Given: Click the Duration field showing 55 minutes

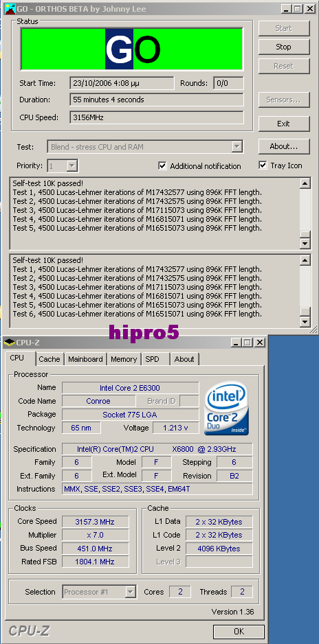Looking at the screenshot, I should 157,100.
